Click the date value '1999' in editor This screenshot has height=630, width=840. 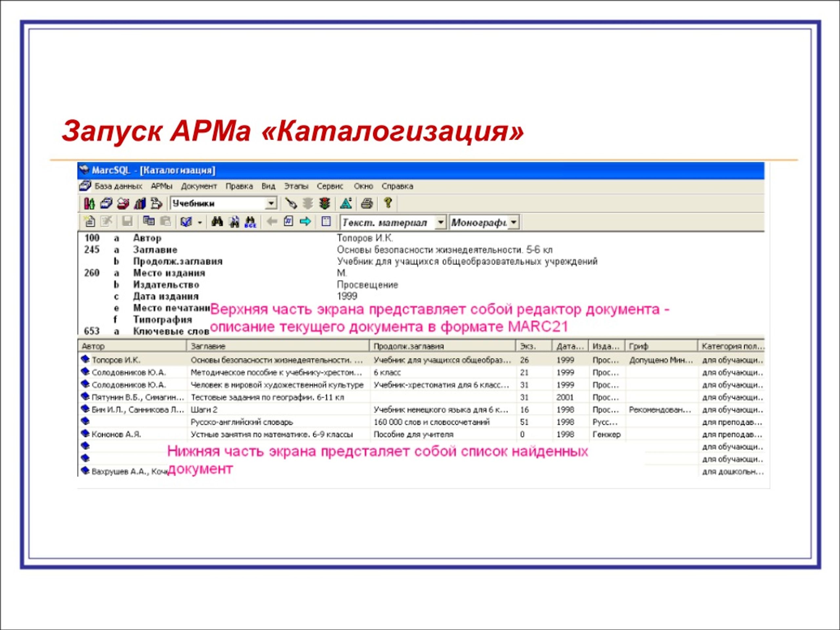(x=347, y=296)
